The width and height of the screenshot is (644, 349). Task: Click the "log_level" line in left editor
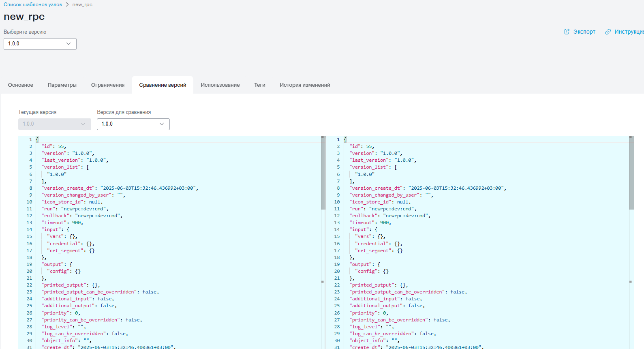click(64, 327)
